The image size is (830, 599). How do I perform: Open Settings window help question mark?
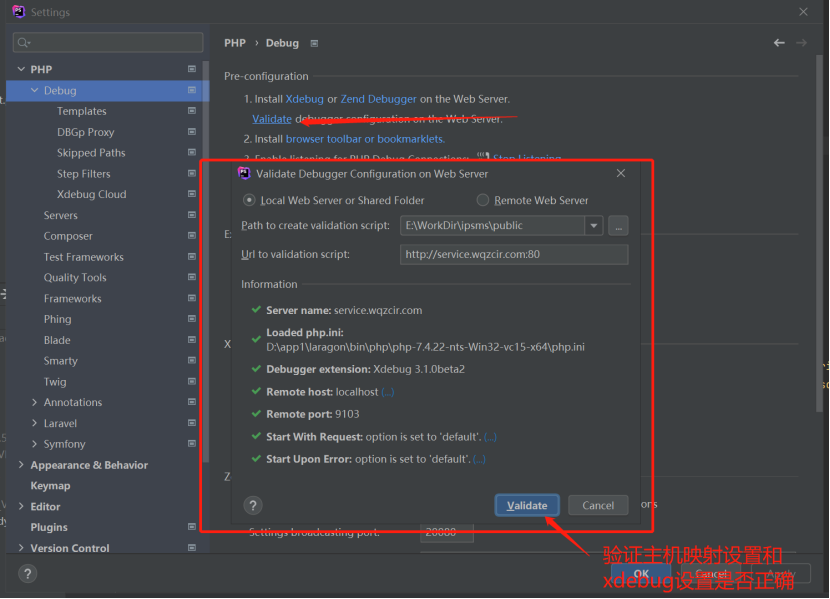(x=28, y=573)
